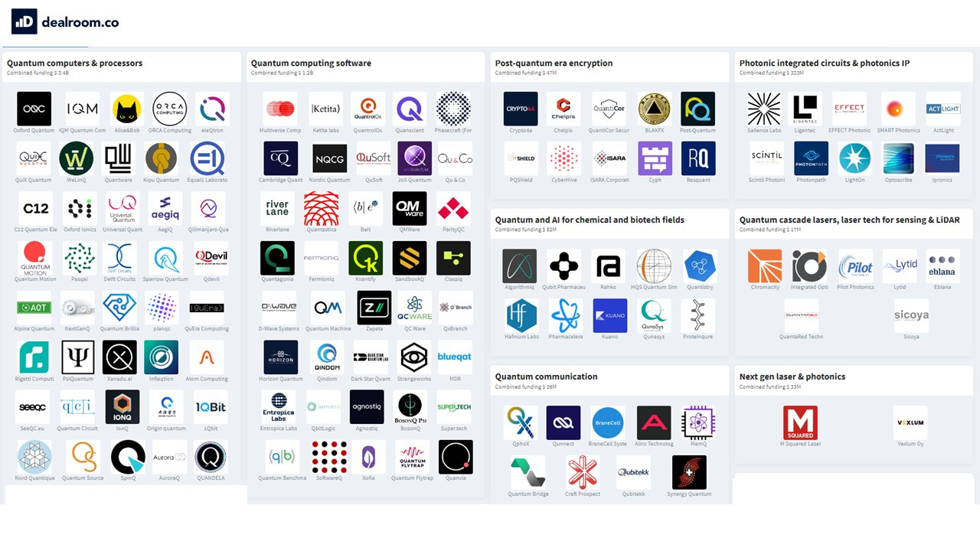Select the Pilot Photonics logo

click(x=855, y=266)
